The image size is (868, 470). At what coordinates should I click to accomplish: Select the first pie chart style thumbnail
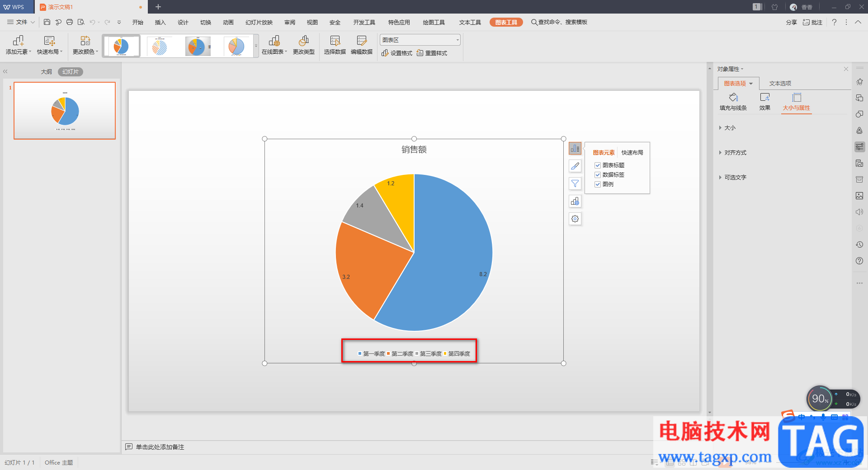(x=121, y=46)
